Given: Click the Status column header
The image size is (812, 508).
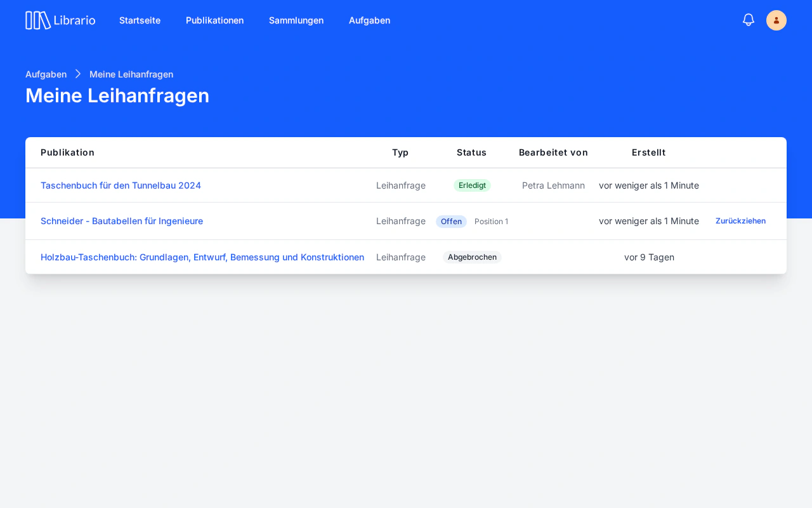Looking at the screenshot, I should tap(471, 152).
